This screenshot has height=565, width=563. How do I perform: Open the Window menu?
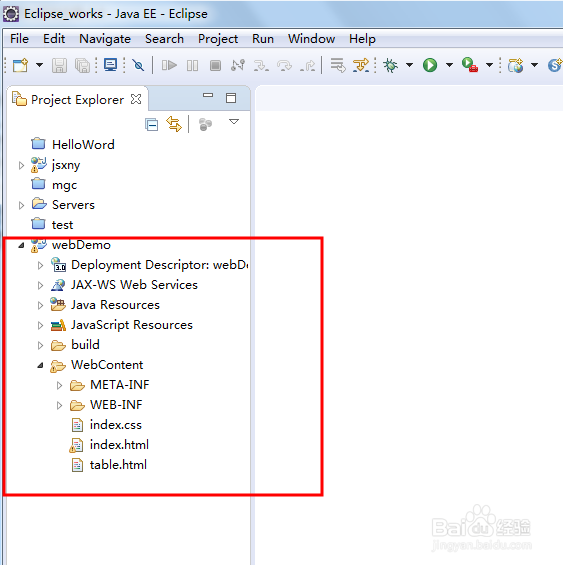coord(311,39)
